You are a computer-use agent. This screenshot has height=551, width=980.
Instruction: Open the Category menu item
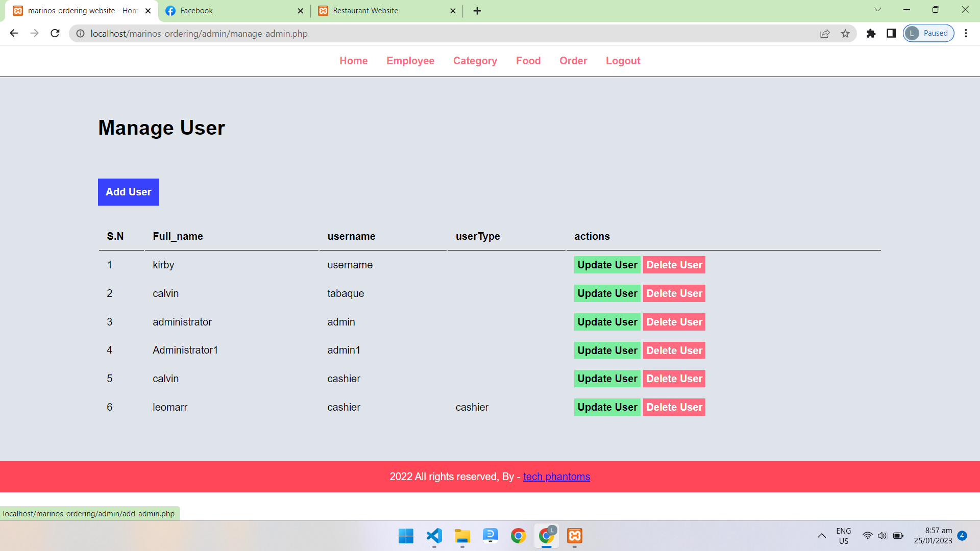(475, 61)
